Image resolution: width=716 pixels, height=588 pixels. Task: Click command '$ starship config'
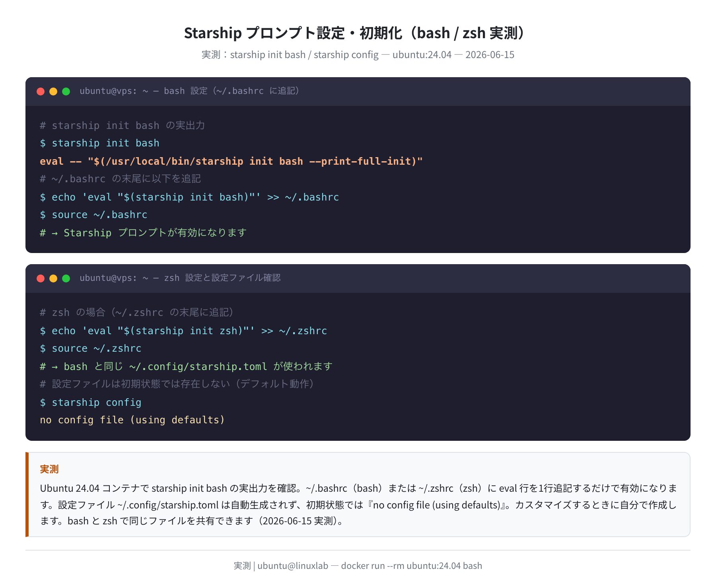[91, 402]
